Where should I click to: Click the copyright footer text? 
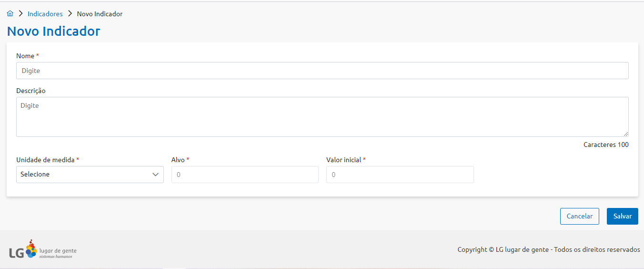coord(549,249)
